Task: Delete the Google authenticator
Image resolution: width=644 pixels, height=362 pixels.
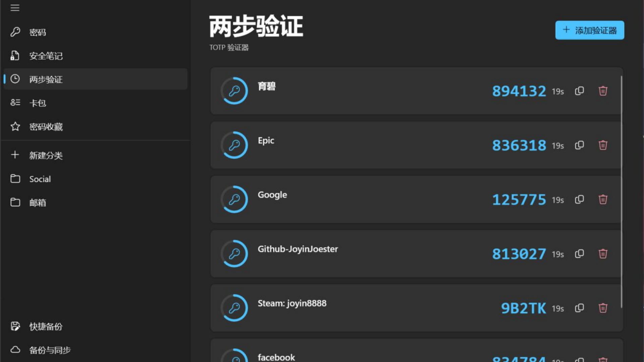Action: click(x=603, y=199)
